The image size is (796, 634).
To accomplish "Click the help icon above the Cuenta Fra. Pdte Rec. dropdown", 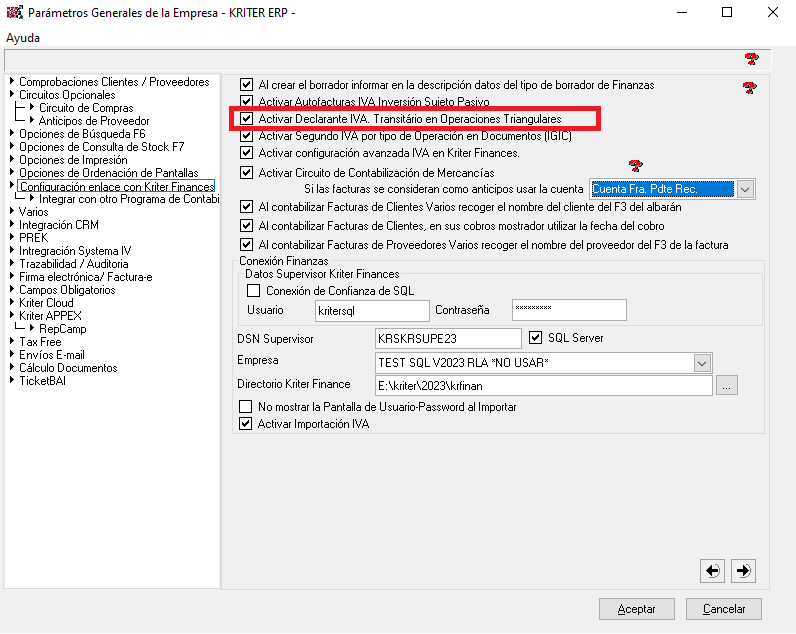I will click(x=636, y=165).
